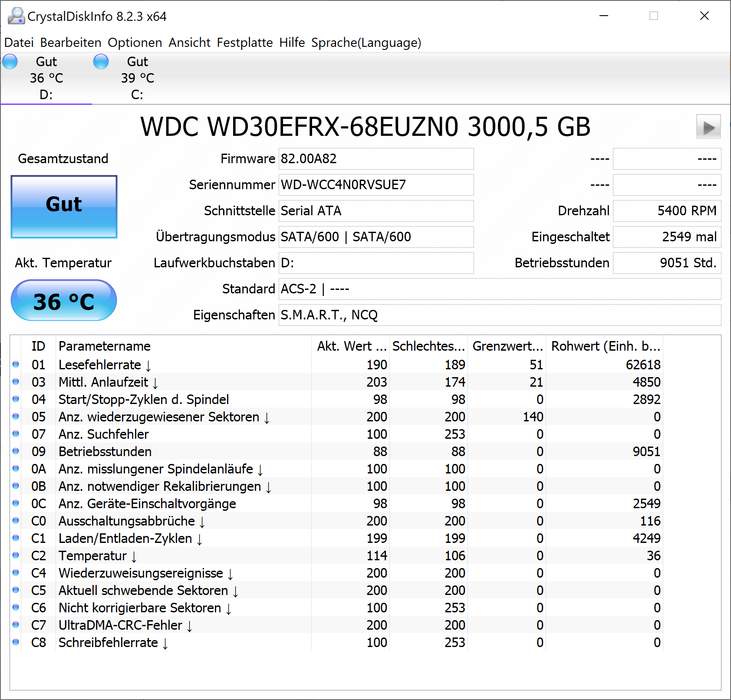
Task: Click status dot of UltraDMA-CRC-Fehler row
Action: 16,624
